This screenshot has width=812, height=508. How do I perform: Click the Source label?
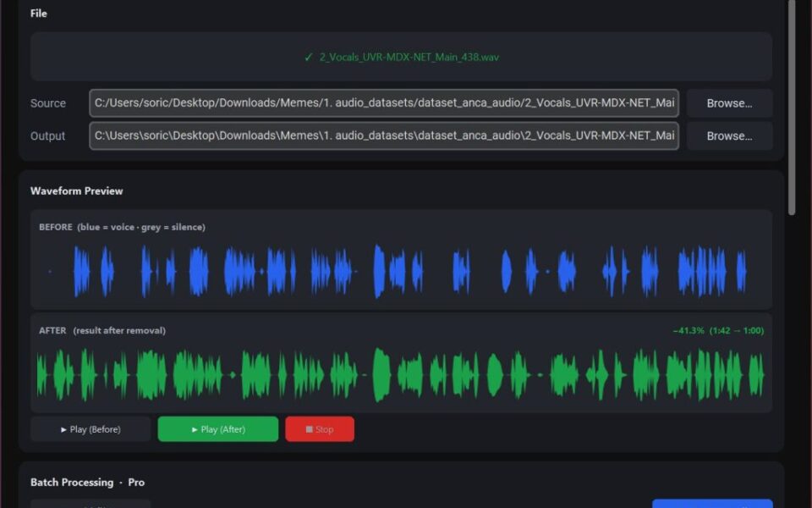(x=48, y=103)
